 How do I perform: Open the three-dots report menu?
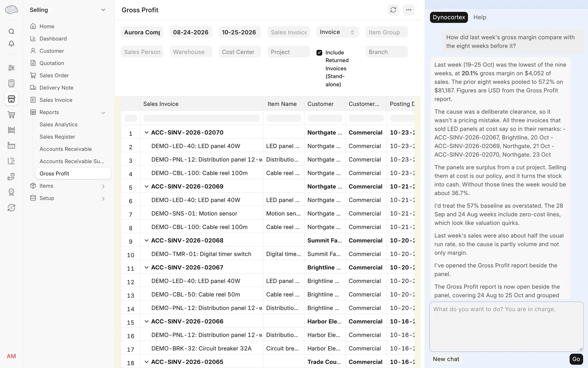[x=409, y=10]
